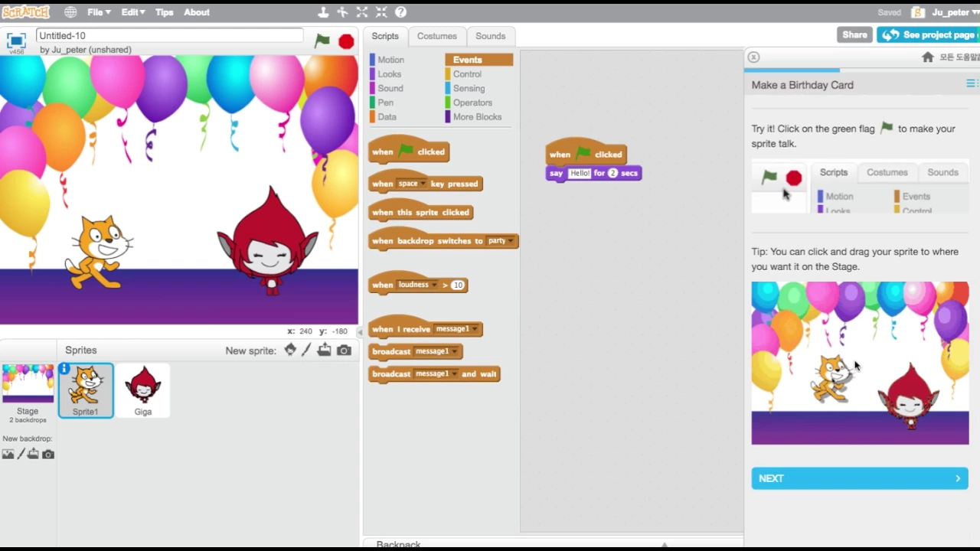
Task: Select the Sprite1 cat thumbnail
Action: coord(86,391)
